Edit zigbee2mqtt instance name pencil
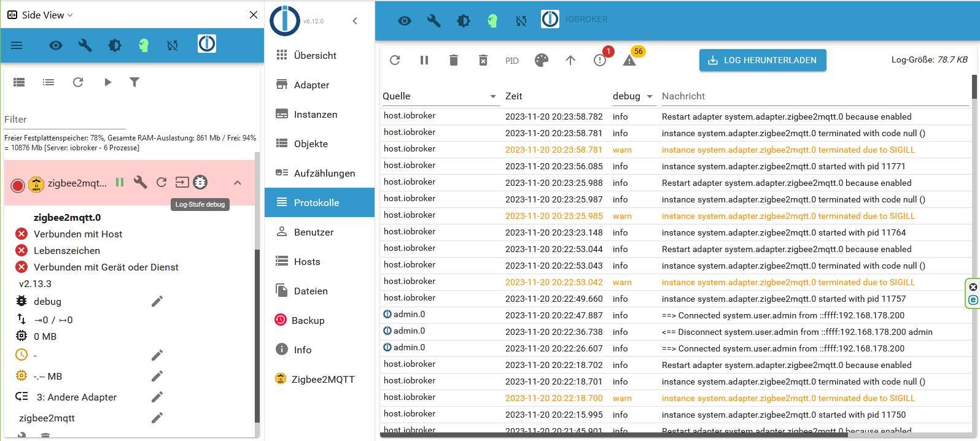The height and width of the screenshot is (441, 980). click(x=157, y=418)
